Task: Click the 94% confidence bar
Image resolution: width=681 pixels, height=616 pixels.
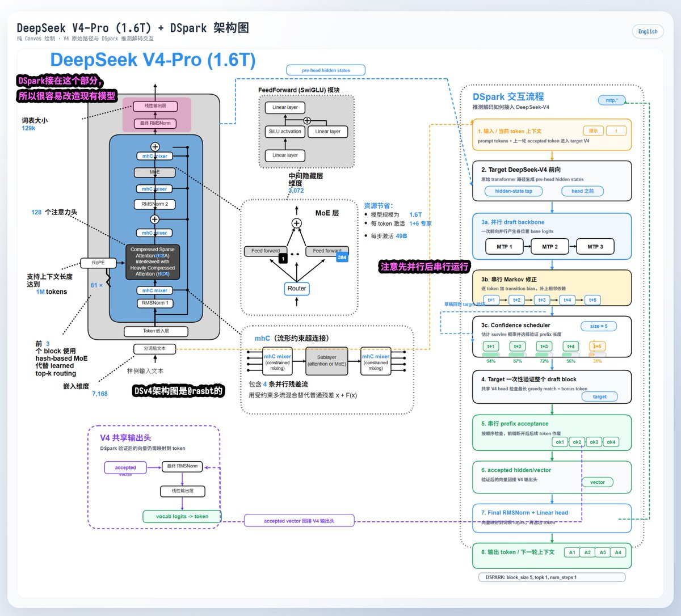Action: (491, 355)
